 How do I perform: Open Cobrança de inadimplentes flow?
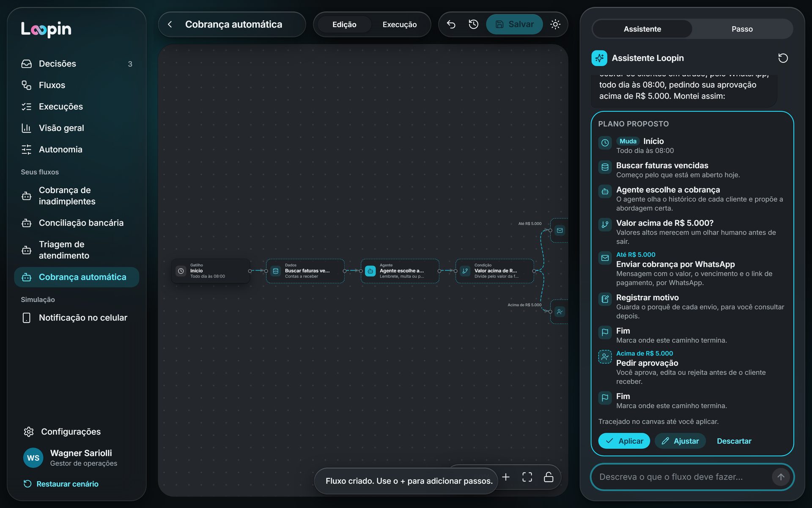click(77, 196)
